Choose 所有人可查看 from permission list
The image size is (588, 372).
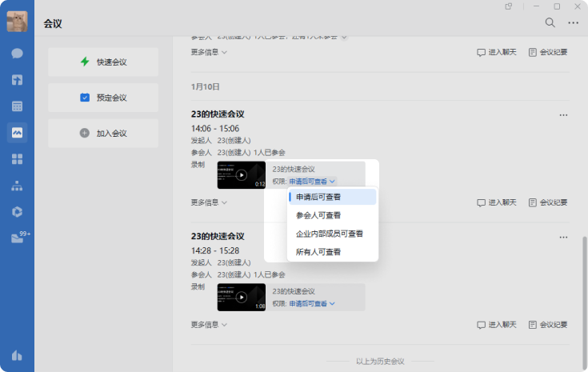coord(318,252)
